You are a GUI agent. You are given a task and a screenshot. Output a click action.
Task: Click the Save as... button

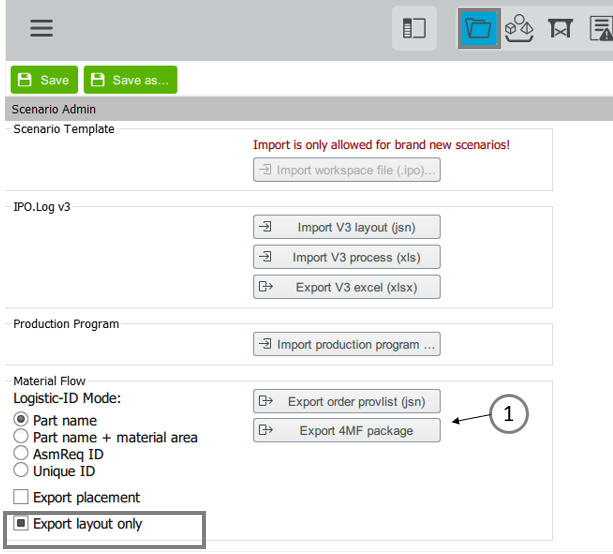pyautogui.click(x=130, y=80)
